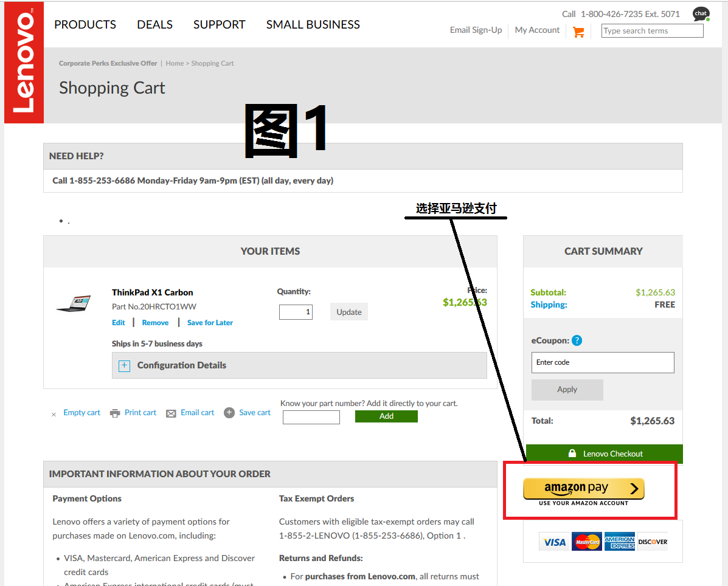Click the ThinkPad X1 Carbon thumbnail

74,303
